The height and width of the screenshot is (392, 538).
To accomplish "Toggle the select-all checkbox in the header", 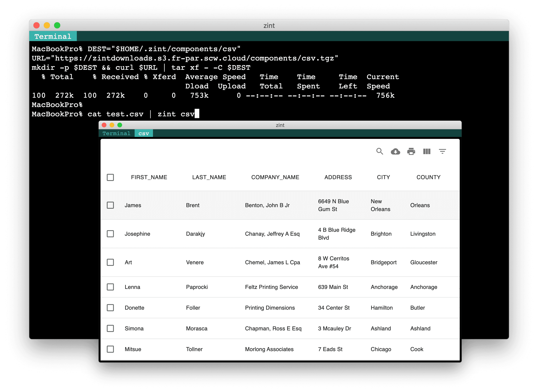I will pyautogui.click(x=110, y=177).
